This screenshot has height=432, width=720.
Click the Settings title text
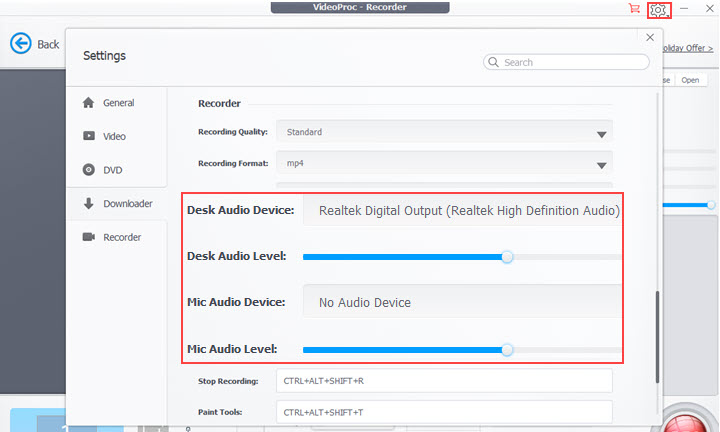coord(104,56)
